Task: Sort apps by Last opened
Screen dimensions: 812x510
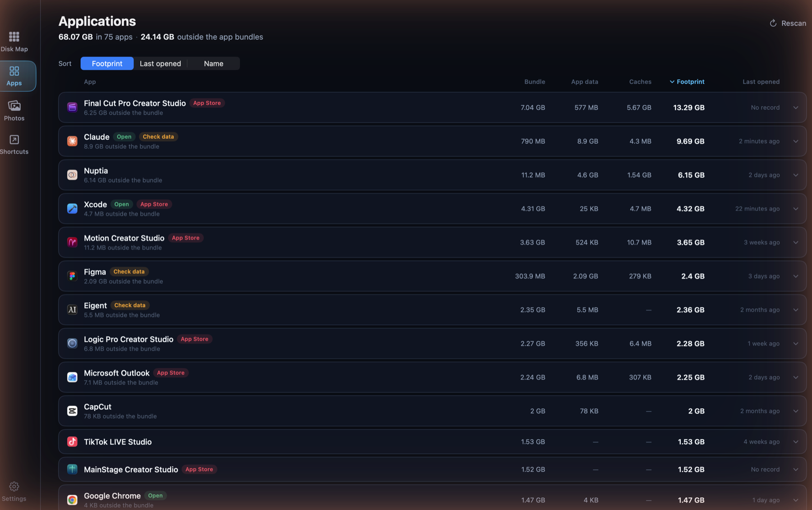Action: (x=160, y=64)
